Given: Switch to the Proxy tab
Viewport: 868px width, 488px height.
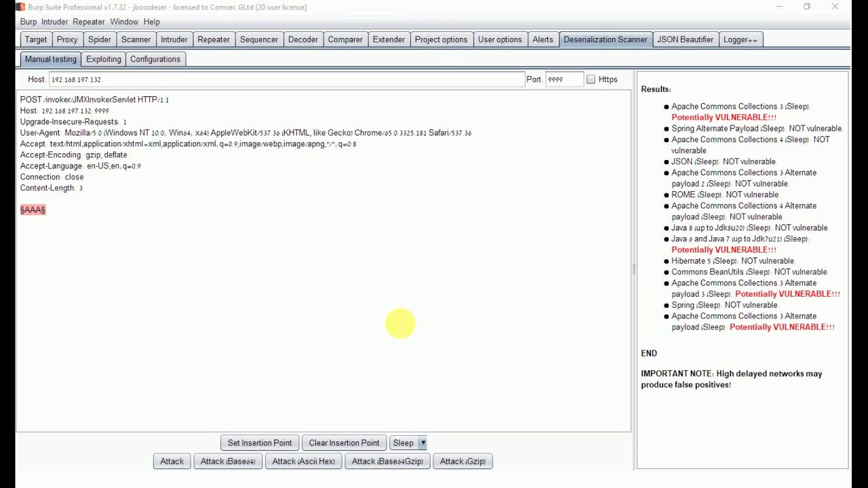Looking at the screenshot, I should pos(67,39).
